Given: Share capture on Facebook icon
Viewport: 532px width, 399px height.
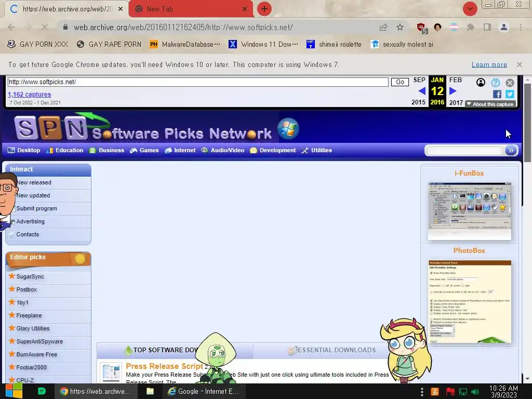Looking at the screenshot, I should pyautogui.click(x=497, y=94).
